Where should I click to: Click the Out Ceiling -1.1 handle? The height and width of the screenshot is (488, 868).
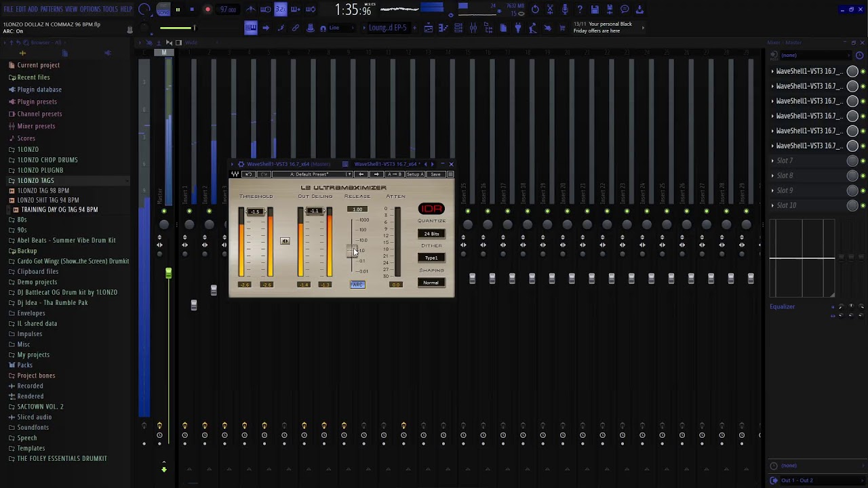pos(314,211)
